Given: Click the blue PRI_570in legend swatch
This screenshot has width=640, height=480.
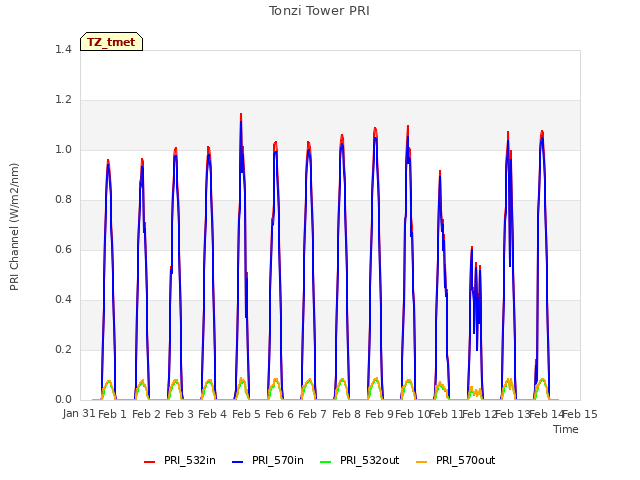Looking at the screenshot, I should [x=237, y=461].
